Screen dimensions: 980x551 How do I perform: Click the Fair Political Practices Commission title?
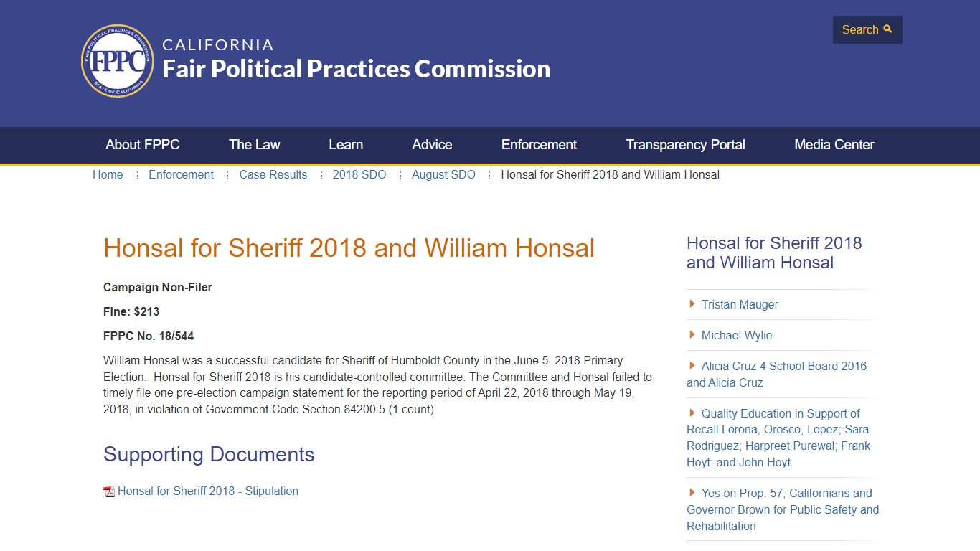[x=356, y=69]
